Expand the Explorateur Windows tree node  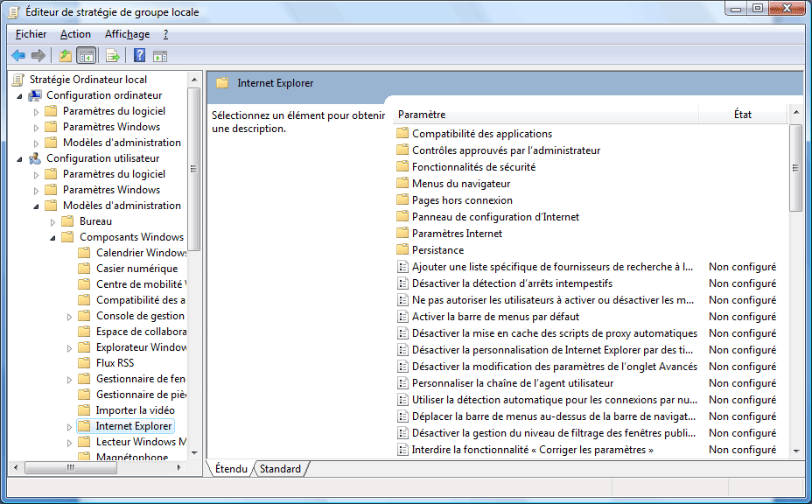[69, 348]
